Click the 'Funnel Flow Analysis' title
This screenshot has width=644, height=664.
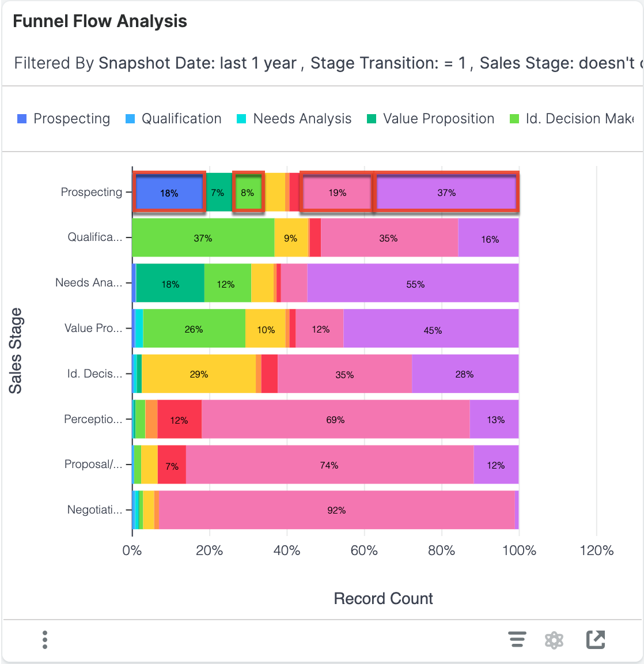click(100, 21)
